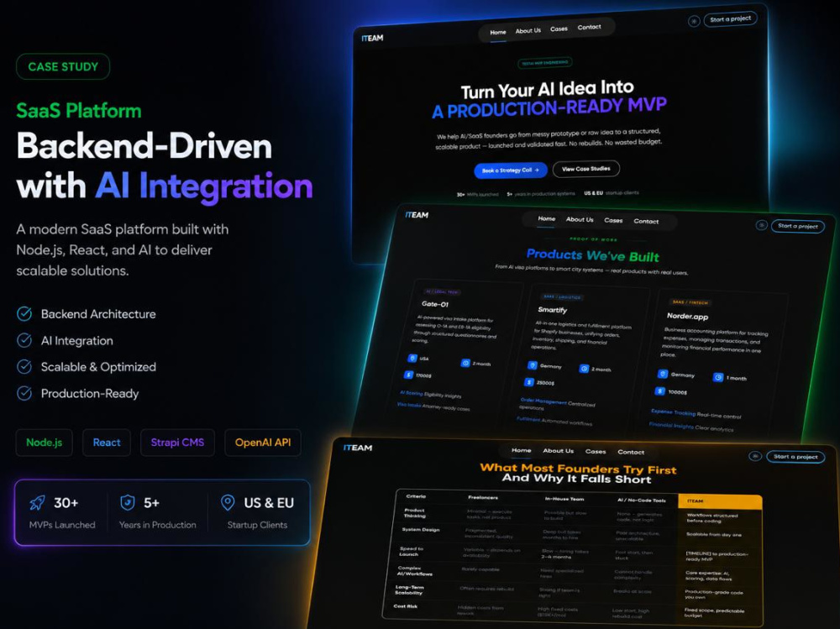Viewport: 840px width, 629px height.
Task: Open the Gate-01 product card title
Action: (x=435, y=304)
